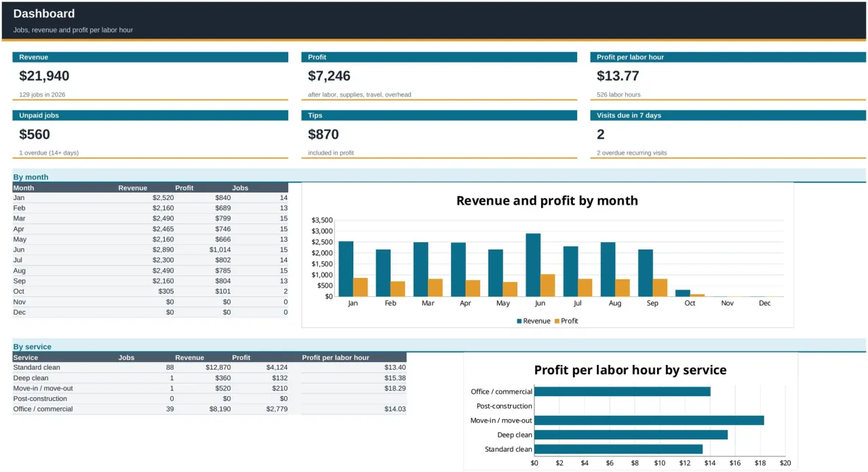Click the Dashboard title heading
Image resolution: width=868 pixels, height=472 pixels.
(44, 14)
